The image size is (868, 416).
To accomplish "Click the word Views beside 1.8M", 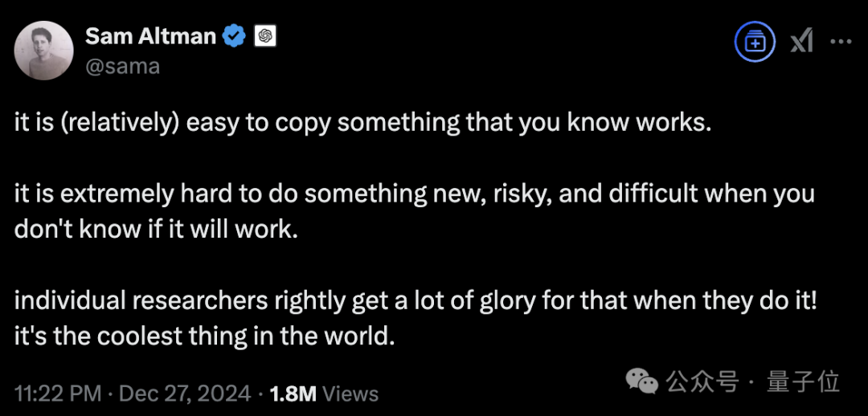I will tap(350, 394).
